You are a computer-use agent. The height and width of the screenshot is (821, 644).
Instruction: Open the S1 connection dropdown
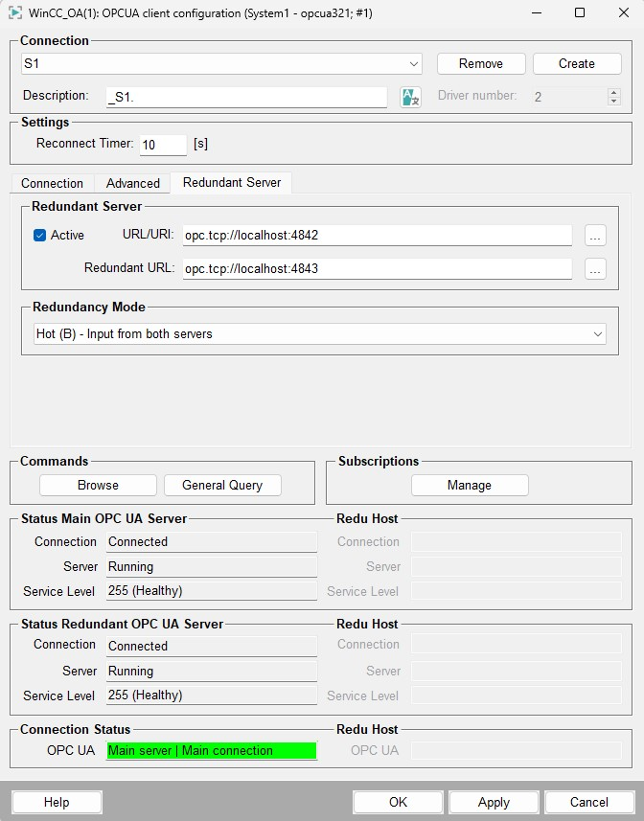tap(221, 64)
